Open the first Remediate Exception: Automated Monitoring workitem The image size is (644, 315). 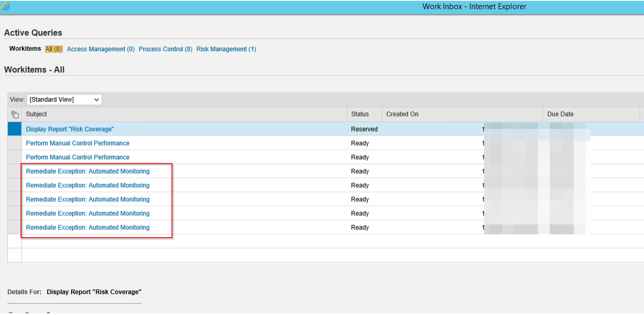pyautogui.click(x=88, y=171)
